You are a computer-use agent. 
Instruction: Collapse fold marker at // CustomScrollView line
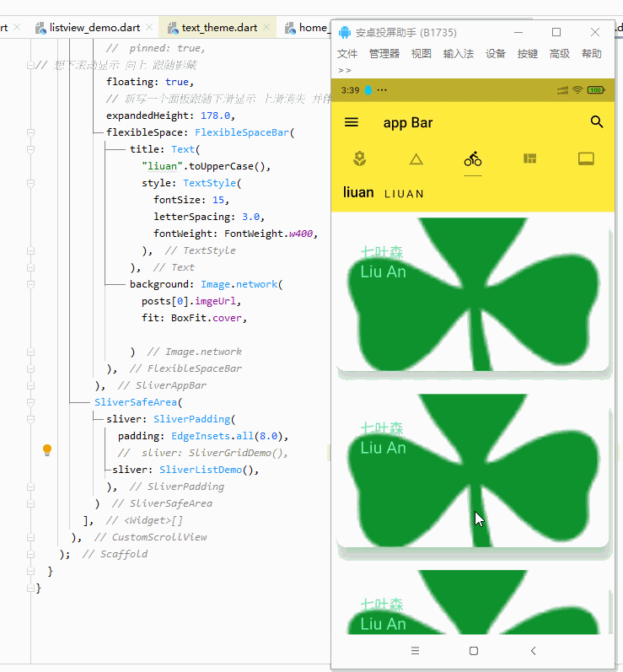(x=30, y=537)
